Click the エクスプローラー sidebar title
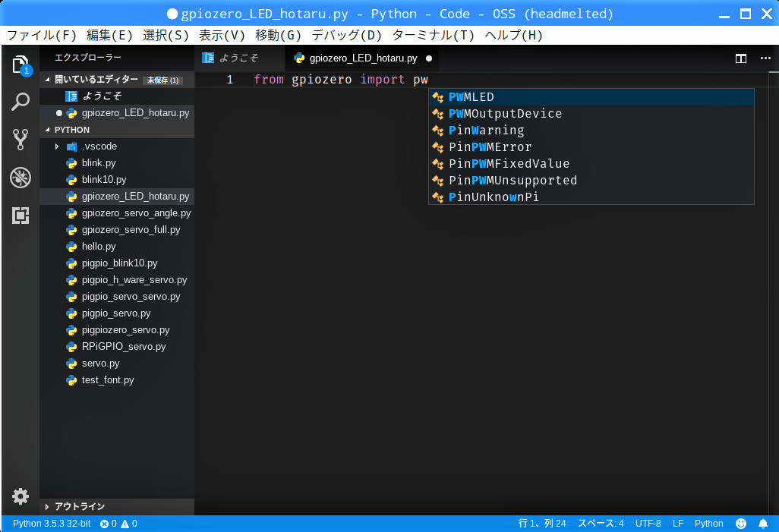Screen dimensions: 779x532 (x=88, y=58)
